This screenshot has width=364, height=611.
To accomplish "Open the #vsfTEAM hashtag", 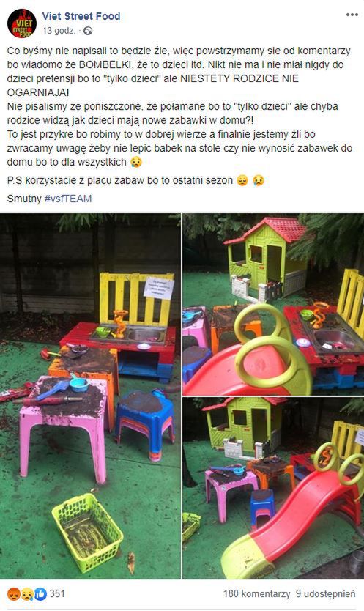I will 68,199.
